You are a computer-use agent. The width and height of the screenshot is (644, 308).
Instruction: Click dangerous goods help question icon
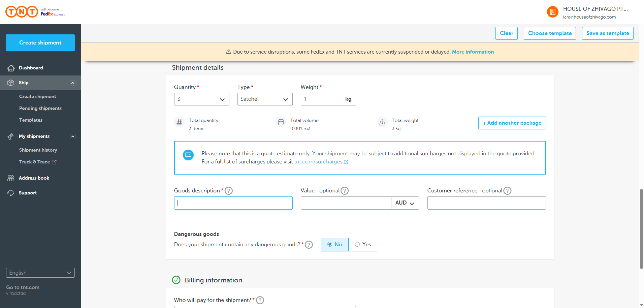click(309, 245)
